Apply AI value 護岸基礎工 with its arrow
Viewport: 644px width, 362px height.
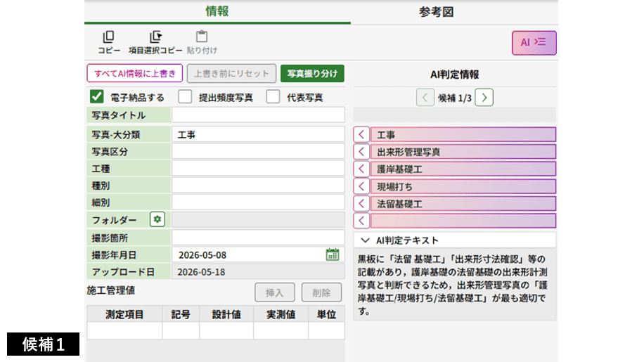pos(361,169)
